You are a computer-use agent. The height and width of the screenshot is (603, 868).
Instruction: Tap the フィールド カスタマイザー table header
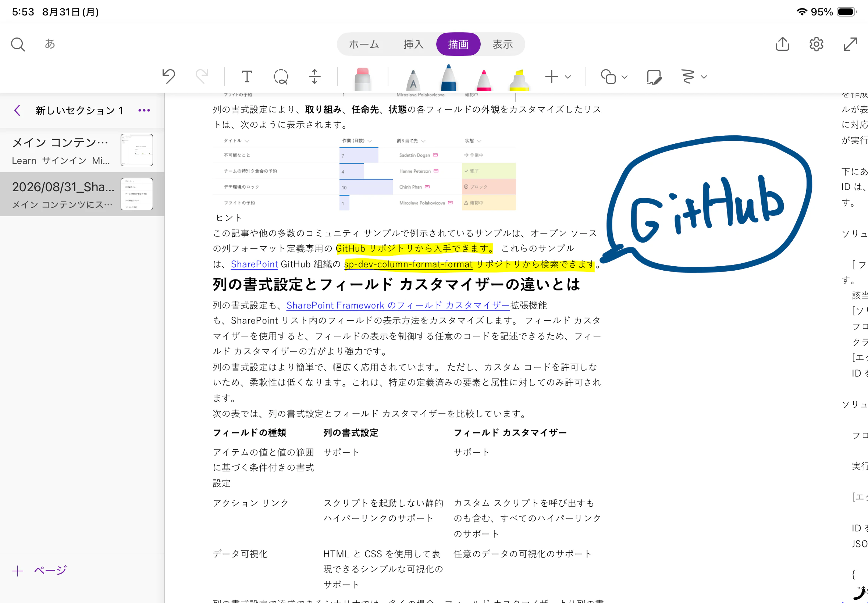(x=510, y=433)
